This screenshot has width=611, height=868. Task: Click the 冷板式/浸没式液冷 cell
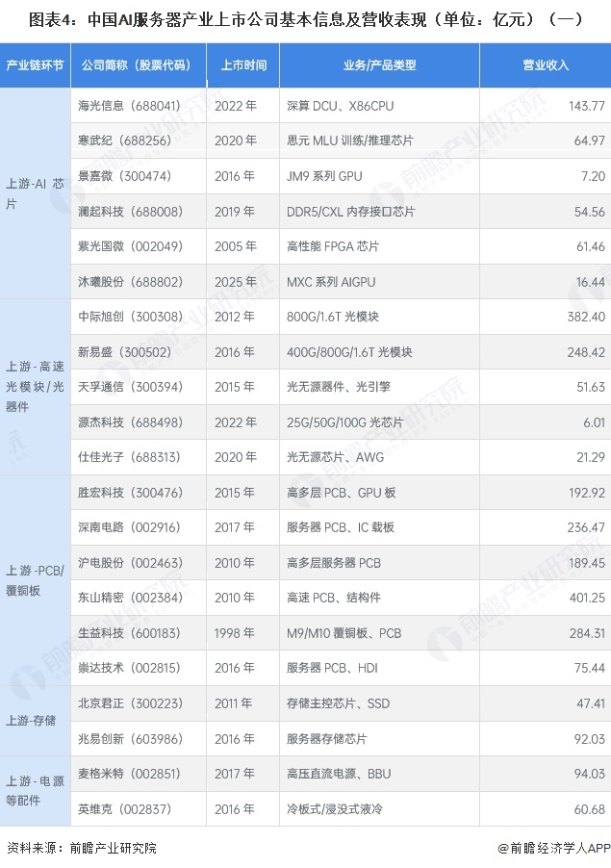[380, 809]
